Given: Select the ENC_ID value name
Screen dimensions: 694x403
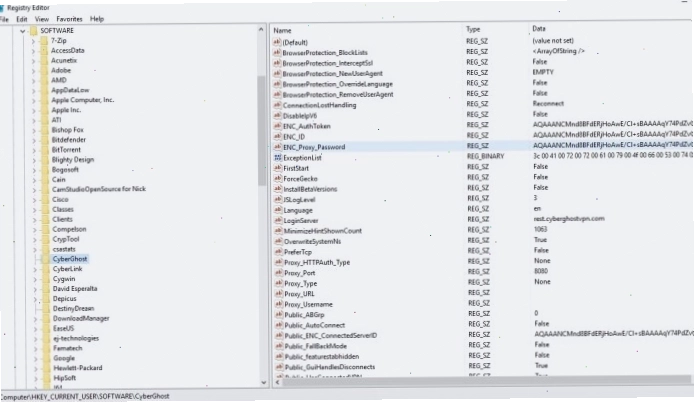Looking at the screenshot, I should coord(294,137).
